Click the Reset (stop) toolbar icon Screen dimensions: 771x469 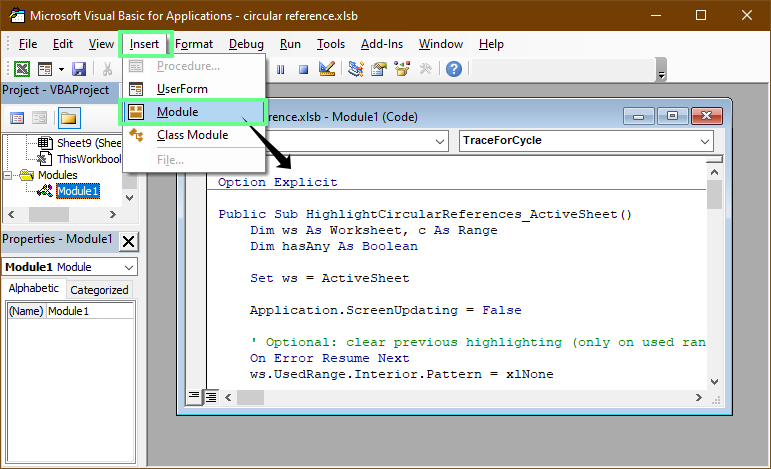tap(303, 69)
